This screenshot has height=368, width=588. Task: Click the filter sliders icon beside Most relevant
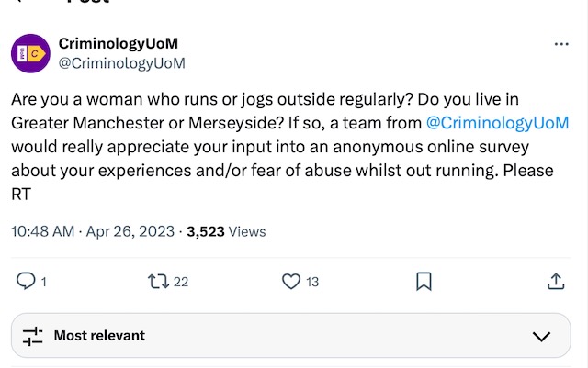(33, 336)
